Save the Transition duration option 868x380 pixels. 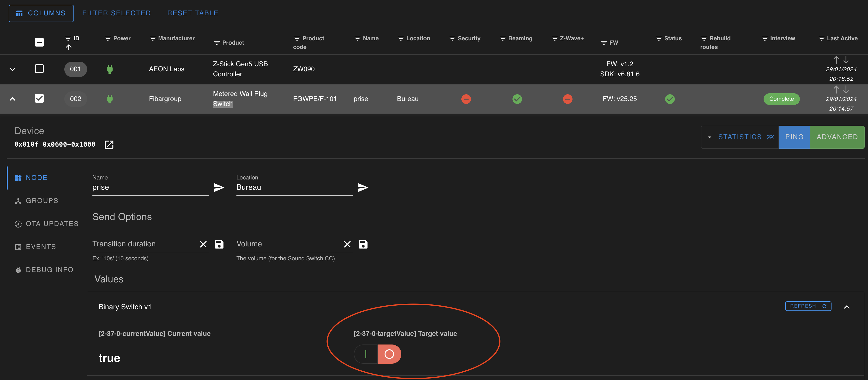219,244
